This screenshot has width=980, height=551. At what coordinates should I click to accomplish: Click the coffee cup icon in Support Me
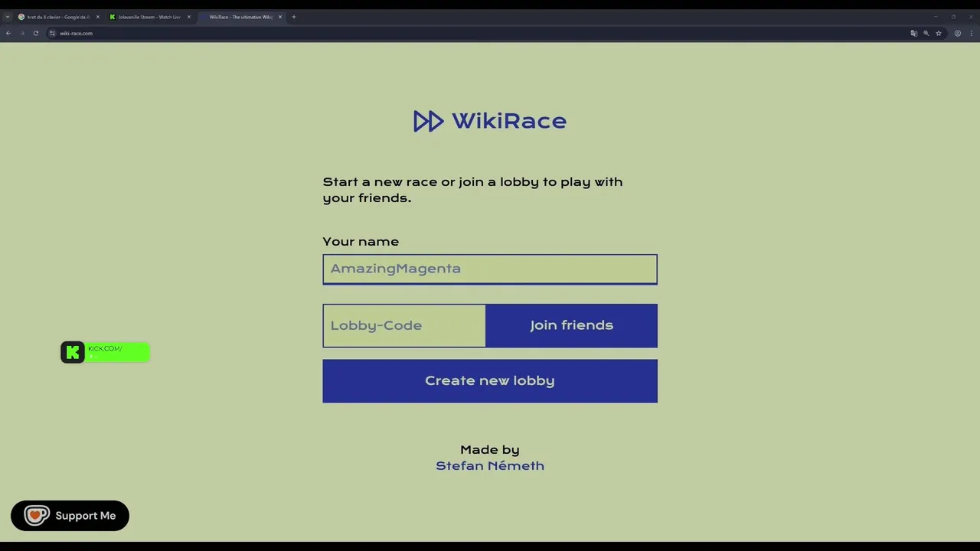(x=36, y=515)
